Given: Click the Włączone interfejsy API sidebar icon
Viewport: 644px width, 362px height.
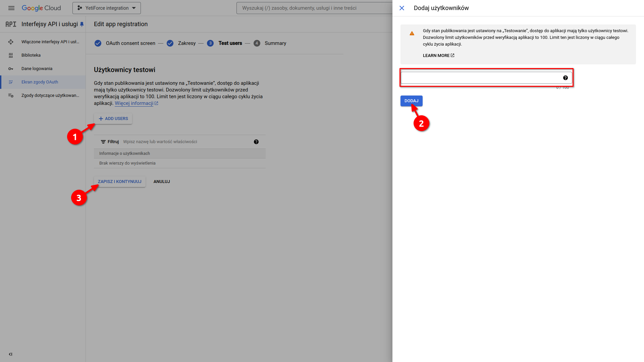Looking at the screenshot, I should pos(11,42).
